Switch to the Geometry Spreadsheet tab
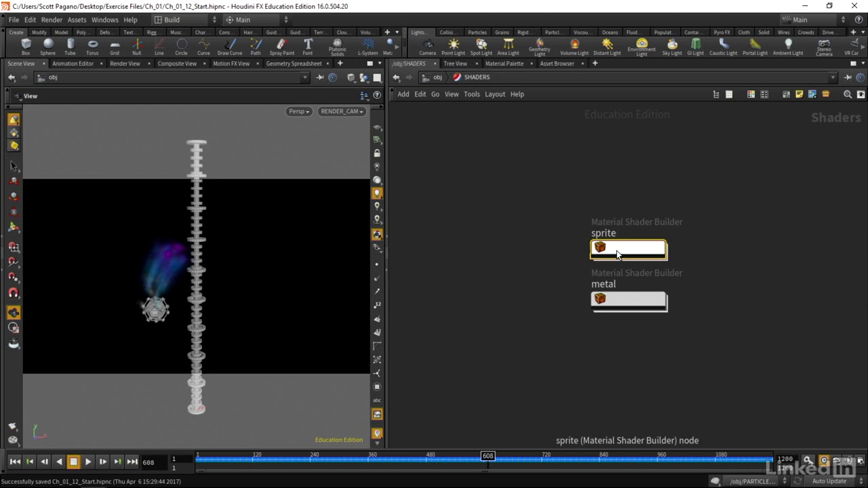868x488 pixels. (x=294, y=64)
